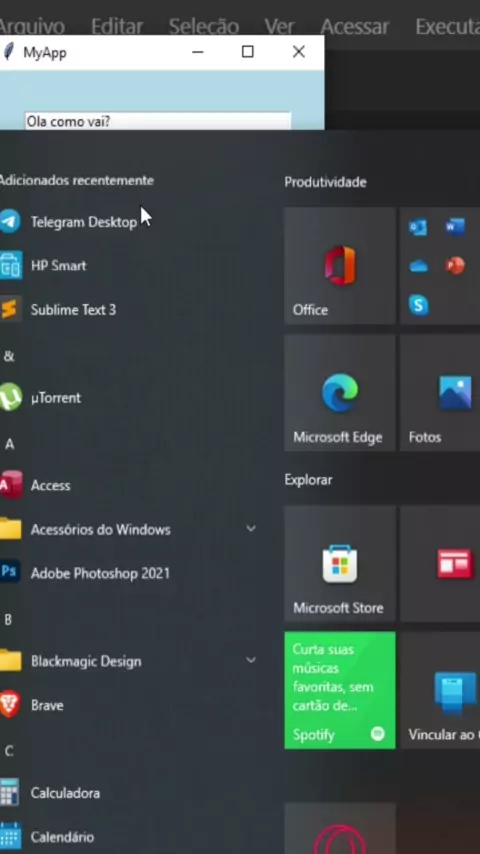This screenshot has height=854, width=480.
Task: Open the Word icon in the Produtividade tile
Action: (455, 226)
